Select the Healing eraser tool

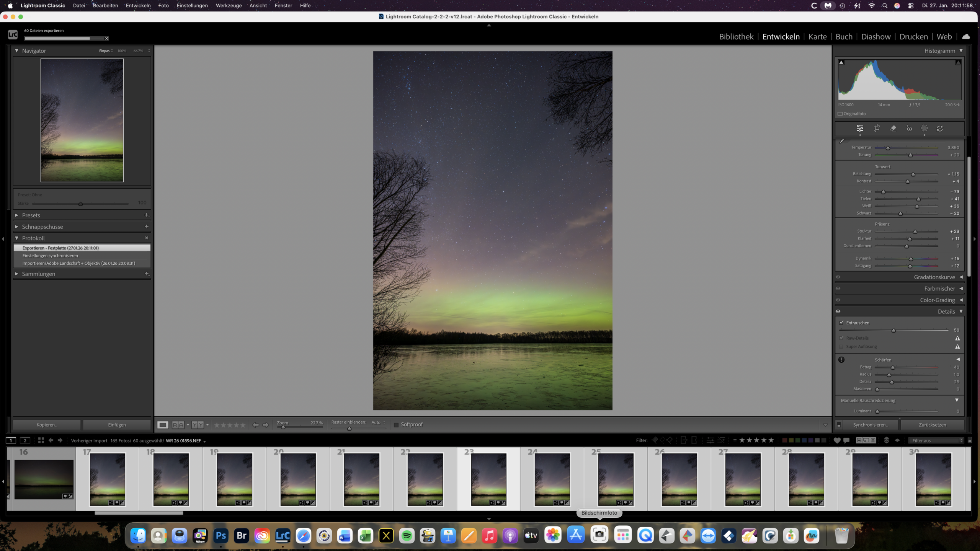[x=893, y=129]
